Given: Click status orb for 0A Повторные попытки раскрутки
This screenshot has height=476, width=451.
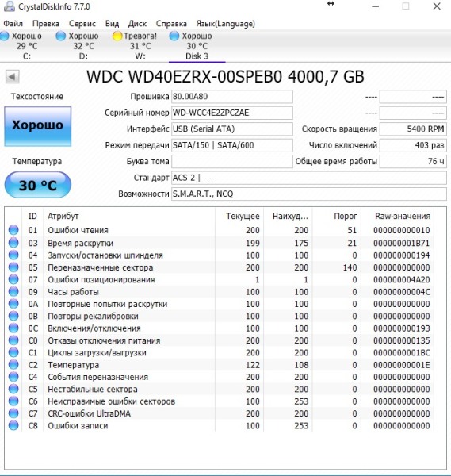Looking at the screenshot, I should [x=13, y=304].
